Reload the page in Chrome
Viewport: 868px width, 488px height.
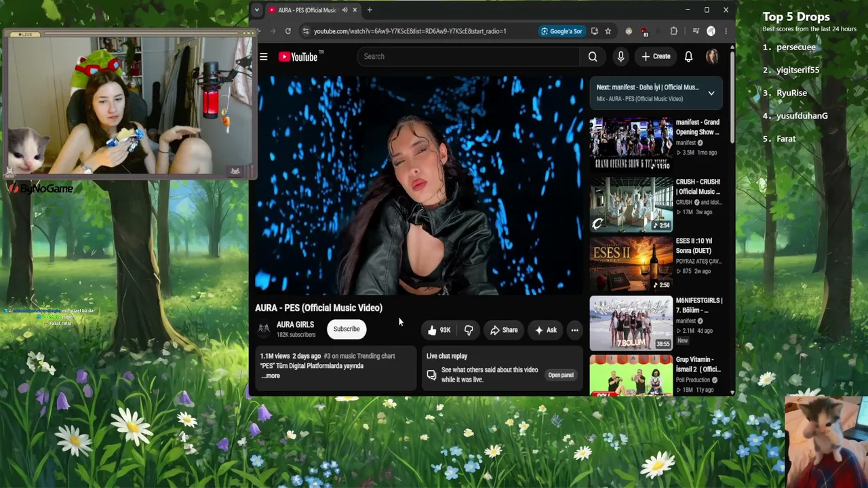click(288, 31)
